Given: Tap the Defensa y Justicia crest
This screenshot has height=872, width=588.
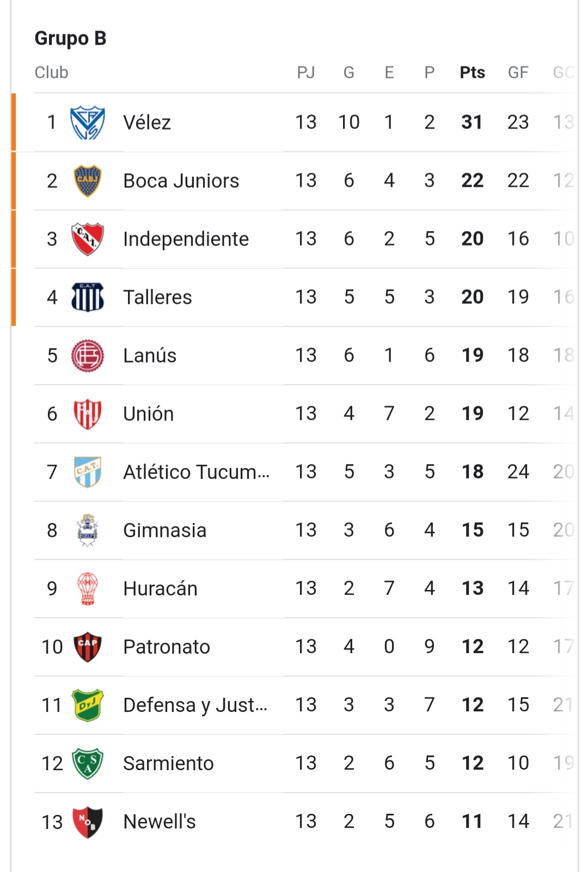Looking at the screenshot, I should [x=88, y=705].
